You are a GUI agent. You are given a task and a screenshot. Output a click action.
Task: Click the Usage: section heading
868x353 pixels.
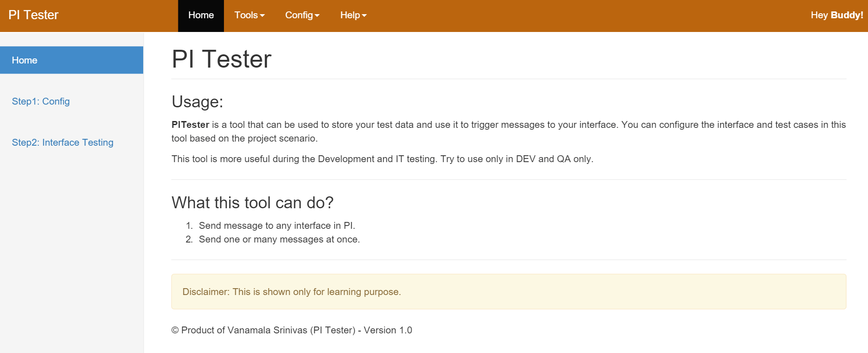(x=197, y=102)
